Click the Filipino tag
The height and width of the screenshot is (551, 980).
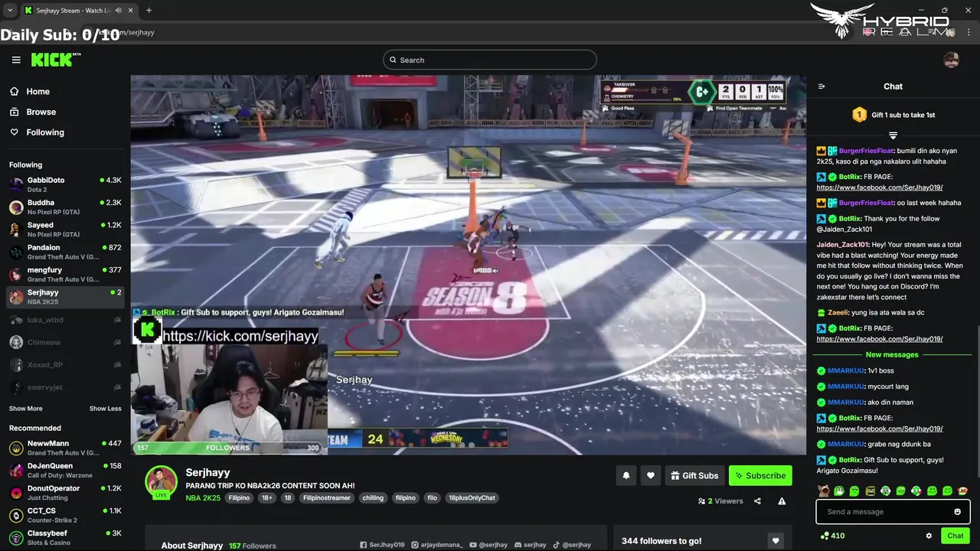[x=239, y=498]
